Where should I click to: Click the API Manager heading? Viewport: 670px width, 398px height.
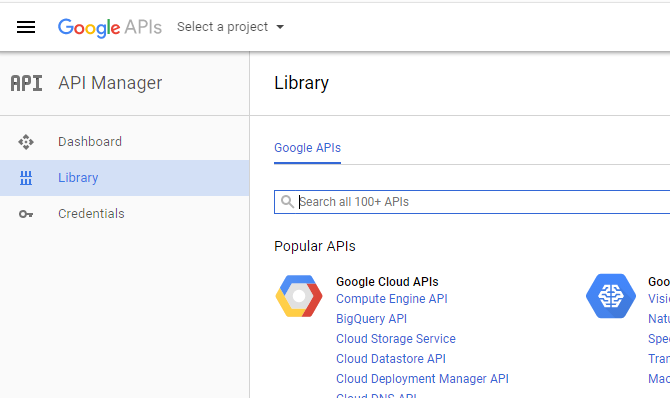click(110, 83)
